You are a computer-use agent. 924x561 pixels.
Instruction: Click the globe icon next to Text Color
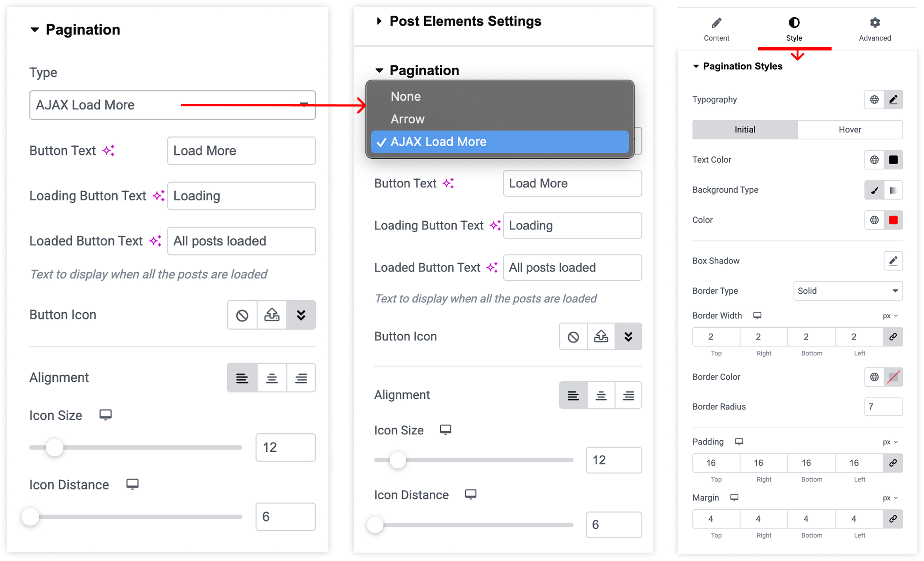(x=874, y=159)
